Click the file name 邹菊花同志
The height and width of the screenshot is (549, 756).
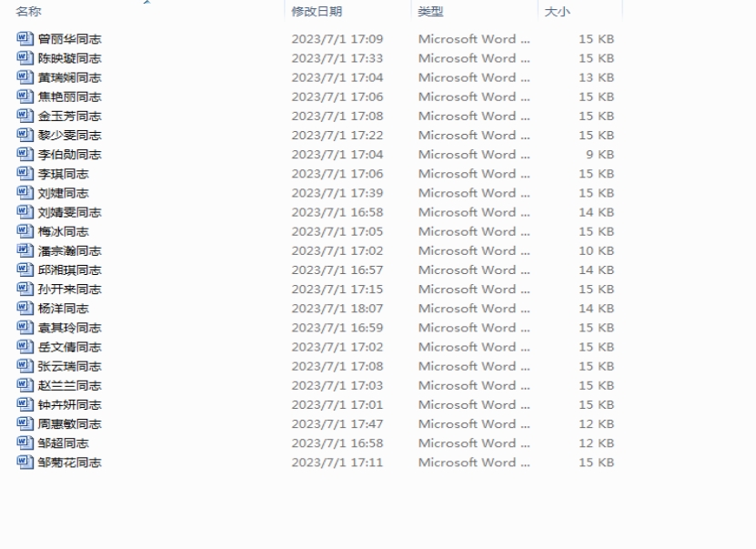[69, 463]
